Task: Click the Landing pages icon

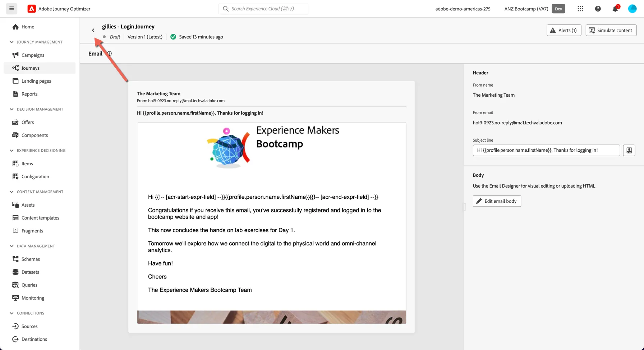Action: coord(15,81)
